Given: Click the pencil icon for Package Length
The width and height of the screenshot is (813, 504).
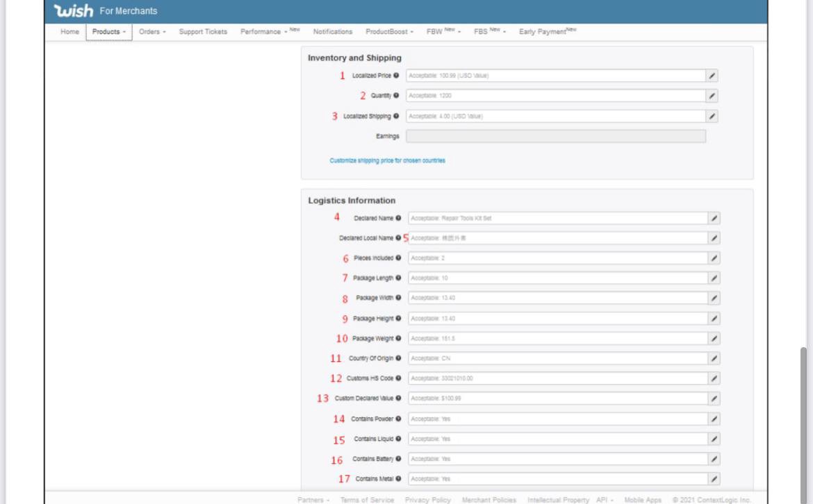Looking at the screenshot, I should (714, 278).
